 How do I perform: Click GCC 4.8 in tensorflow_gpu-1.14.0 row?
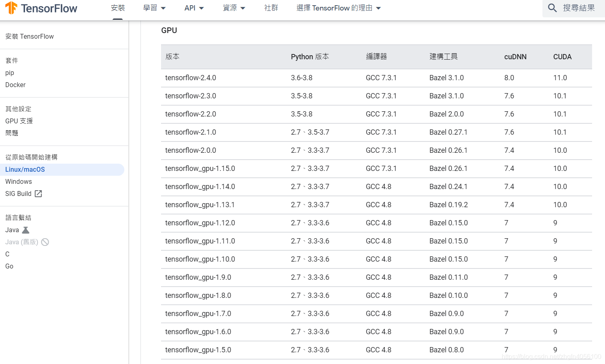[x=379, y=187]
